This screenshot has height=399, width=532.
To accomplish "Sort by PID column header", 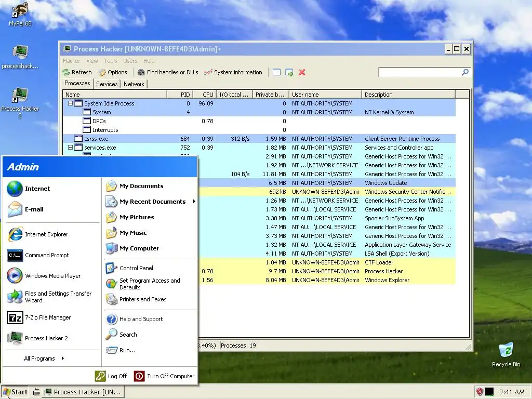I will [x=180, y=95].
